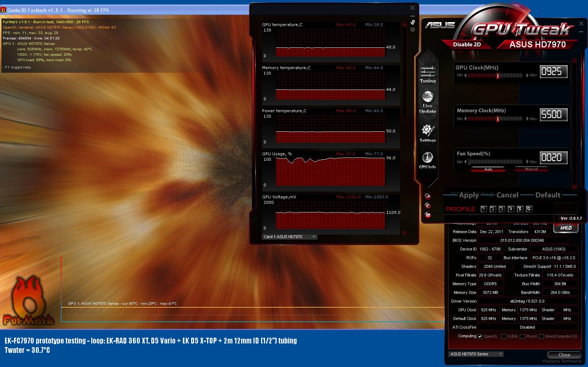Cancel the tuning changes

[x=507, y=195]
